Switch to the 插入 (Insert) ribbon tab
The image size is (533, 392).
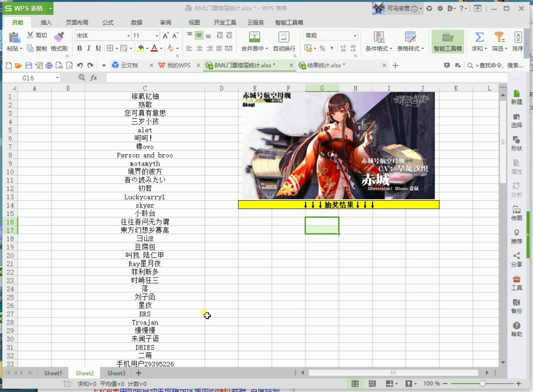46,23
